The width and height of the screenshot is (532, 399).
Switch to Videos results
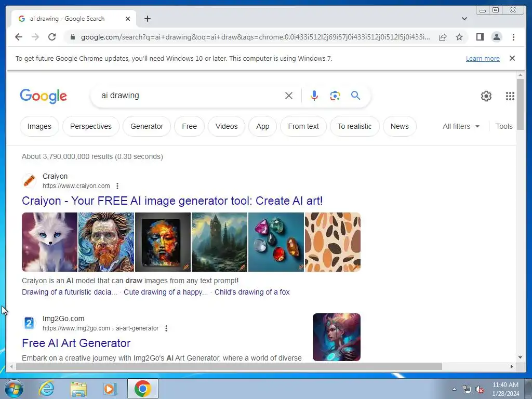coord(227,126)
